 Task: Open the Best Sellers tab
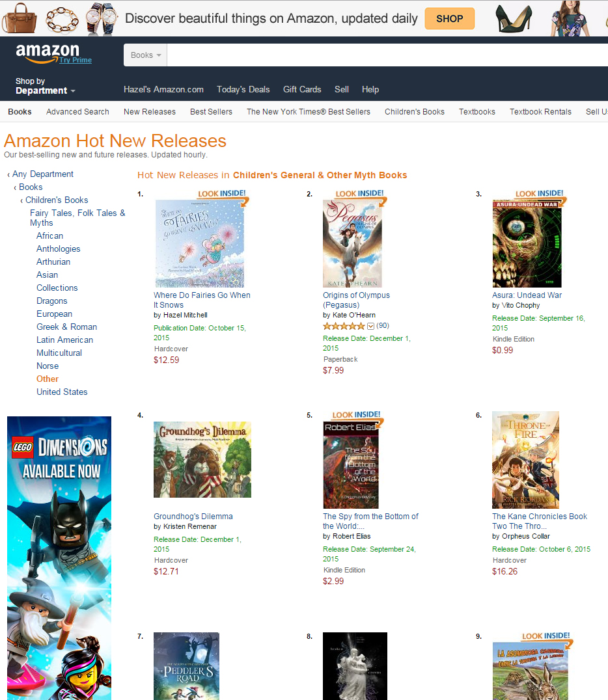[x=211, y=112]
